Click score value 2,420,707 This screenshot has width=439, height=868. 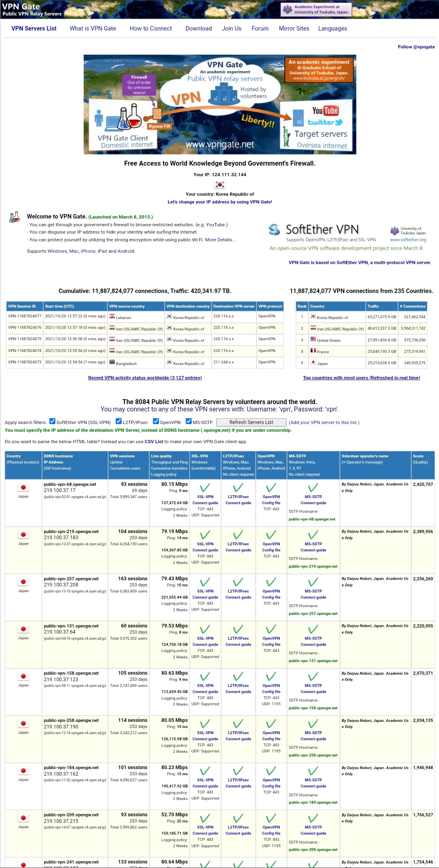click(423, 484)
